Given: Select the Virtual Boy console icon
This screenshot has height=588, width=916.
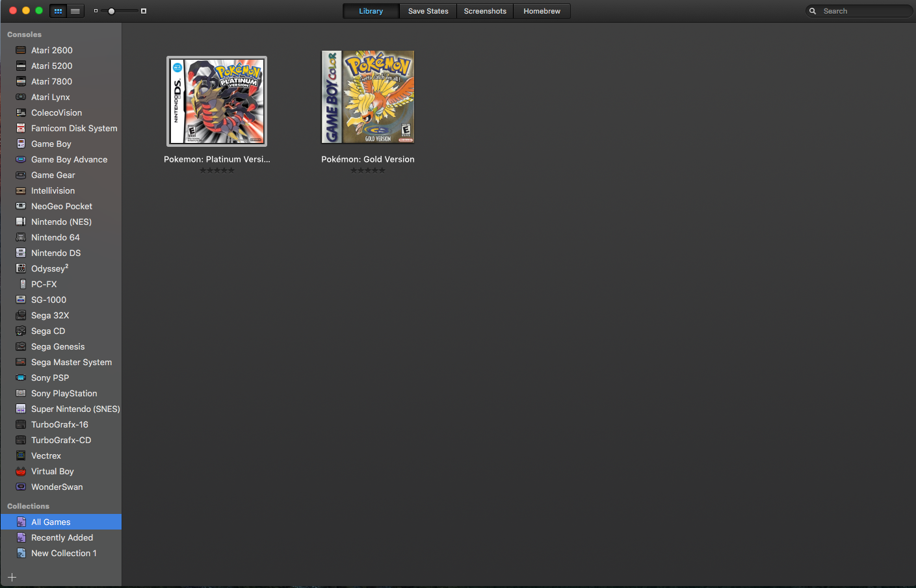Looking at the screenshot, I should pyautogui.click(x=20, y=471).
